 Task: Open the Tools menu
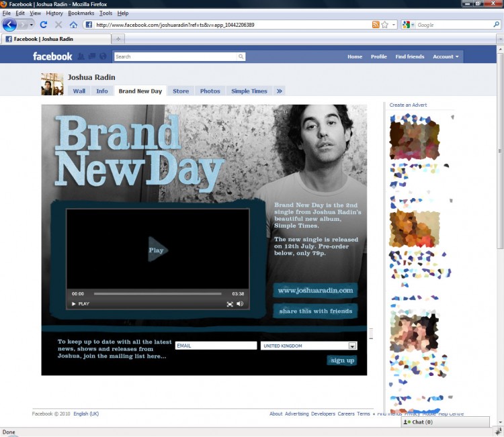[x=106, y=13]
